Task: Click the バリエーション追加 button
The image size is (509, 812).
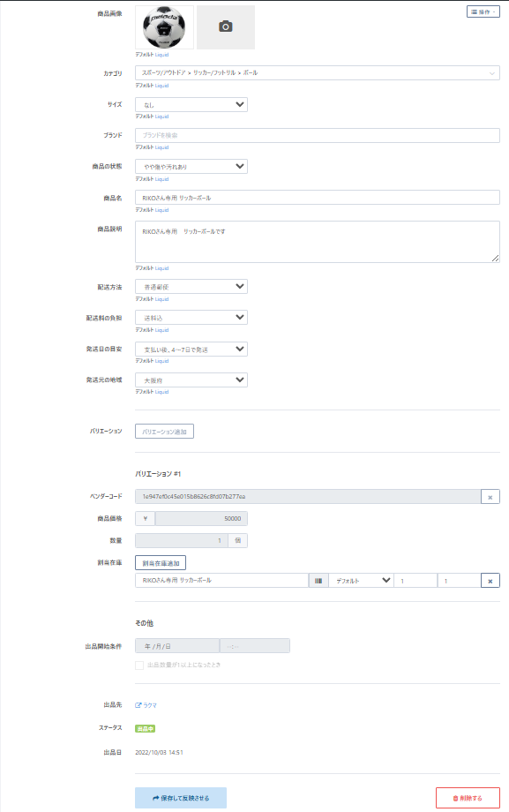Action: point(165,432)
